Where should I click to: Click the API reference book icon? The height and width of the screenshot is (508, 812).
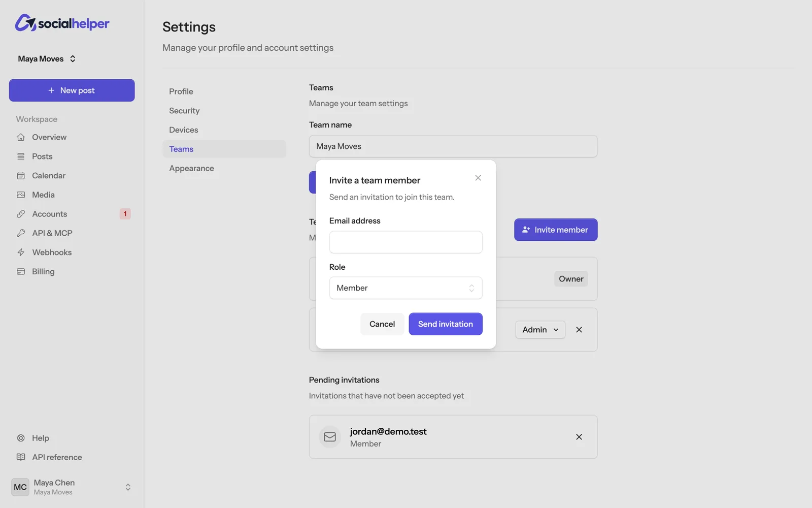coord(21,457)
